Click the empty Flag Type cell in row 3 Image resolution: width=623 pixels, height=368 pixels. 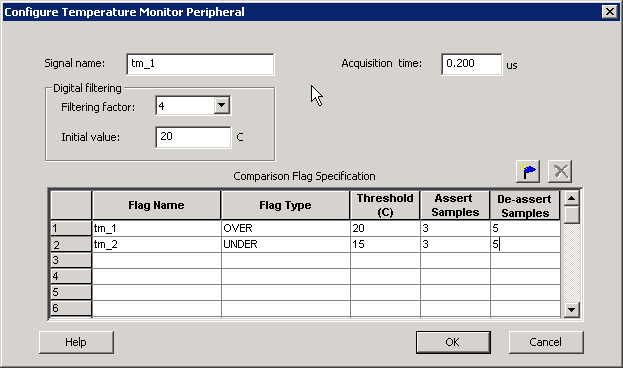point(286,260)
